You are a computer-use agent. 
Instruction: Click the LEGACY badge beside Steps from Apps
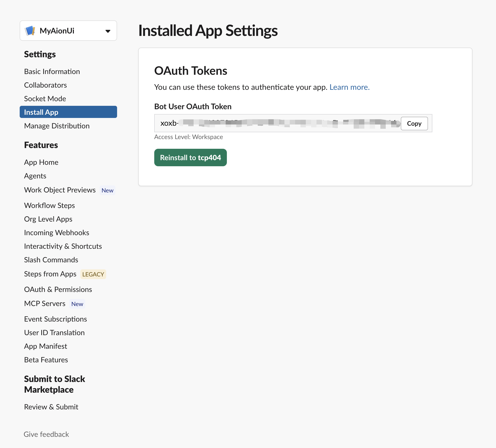pyautogui.click(x=93, y=274)
